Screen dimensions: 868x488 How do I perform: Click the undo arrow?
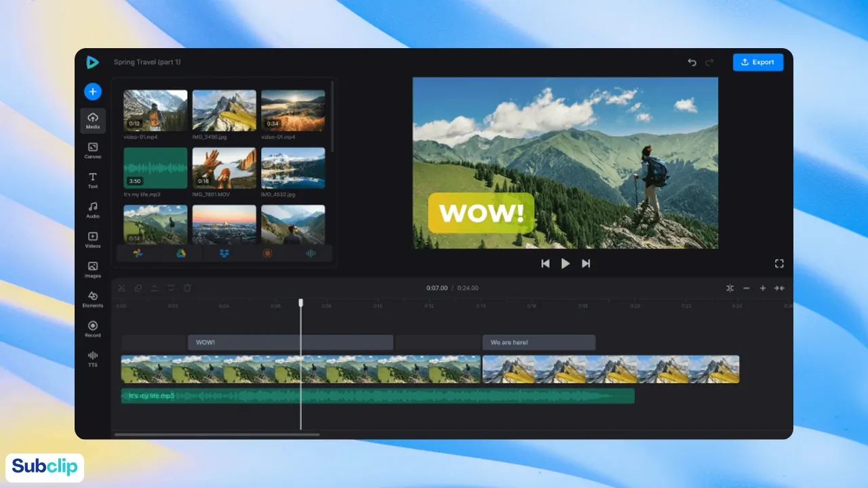click(692, 62)
